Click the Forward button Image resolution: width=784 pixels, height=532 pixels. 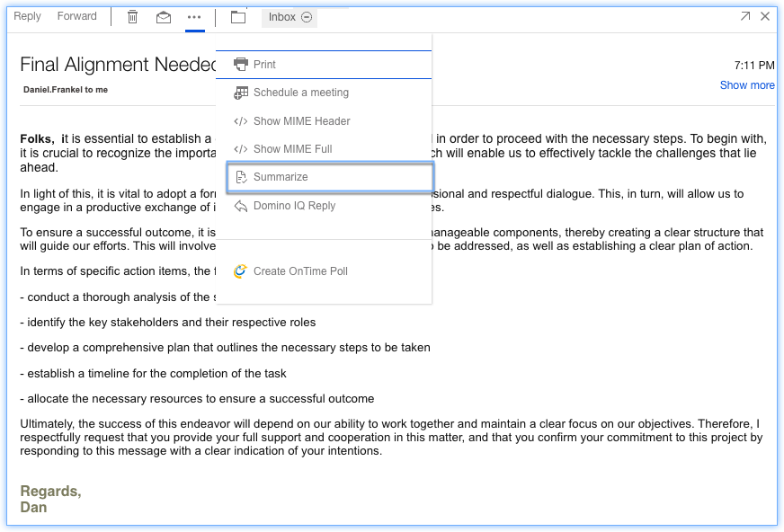[77, 16]
